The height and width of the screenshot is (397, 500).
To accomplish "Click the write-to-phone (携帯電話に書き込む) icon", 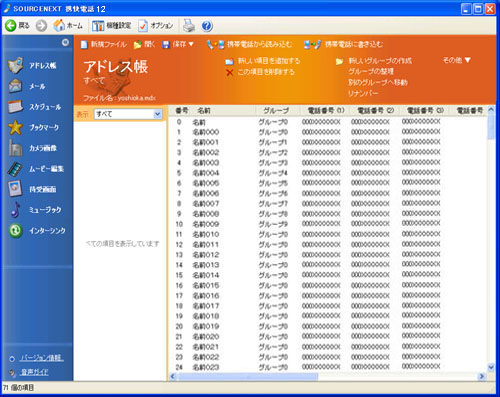I will pyautogui.click(x=313, y=44).
